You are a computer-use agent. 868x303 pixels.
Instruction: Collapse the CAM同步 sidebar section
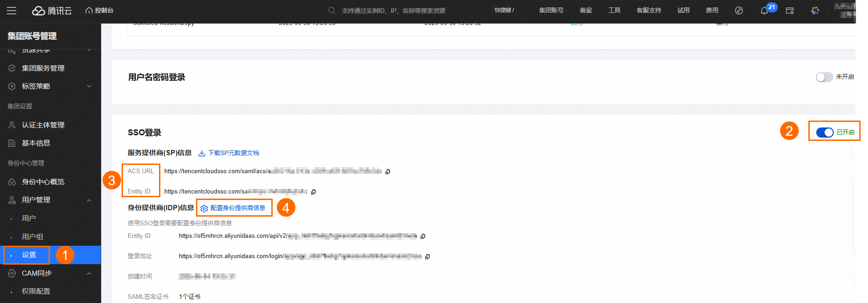click(50, 273)
